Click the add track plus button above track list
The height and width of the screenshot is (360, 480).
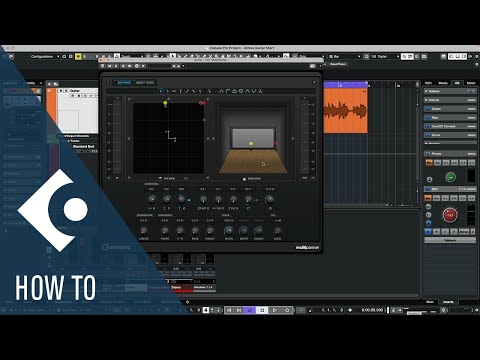pos(50,84)
